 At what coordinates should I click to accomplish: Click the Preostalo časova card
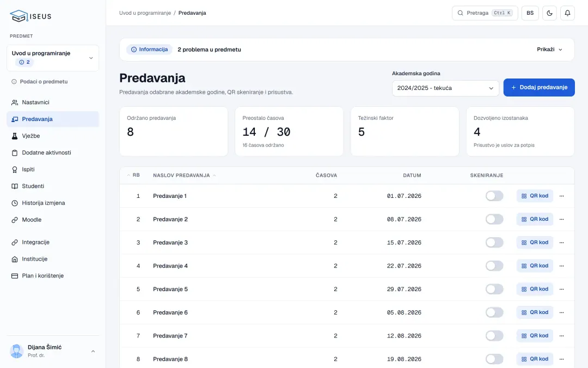(289, 131)
